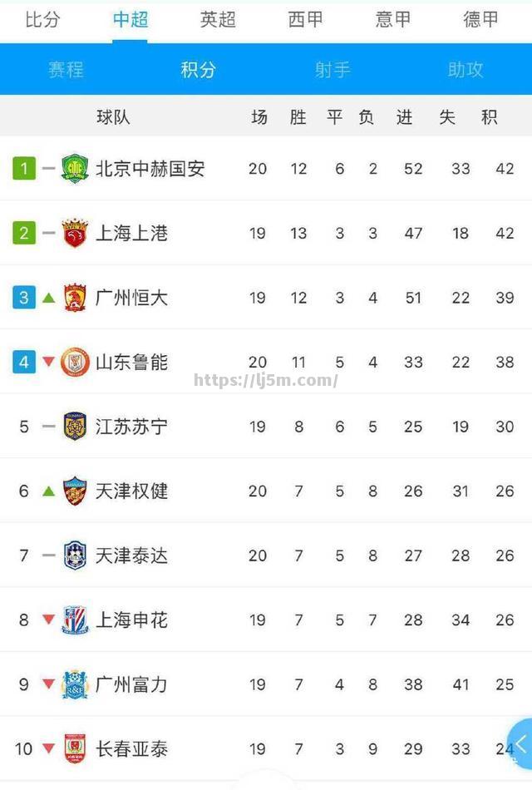Select the Tianjin Teda blue striped crest

(x=75, y=555)
